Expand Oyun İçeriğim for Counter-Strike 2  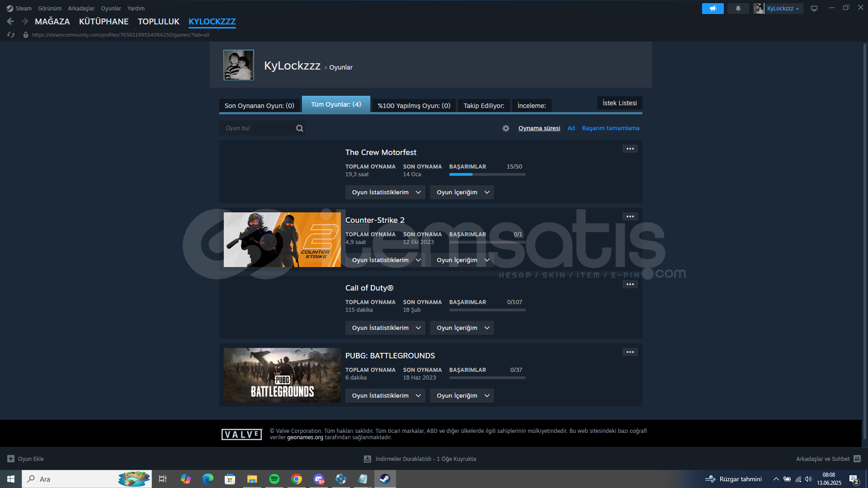tap(462, 260)
